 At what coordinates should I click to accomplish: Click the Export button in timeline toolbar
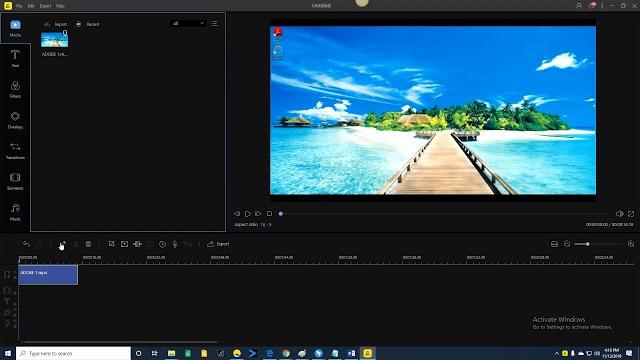218,244
